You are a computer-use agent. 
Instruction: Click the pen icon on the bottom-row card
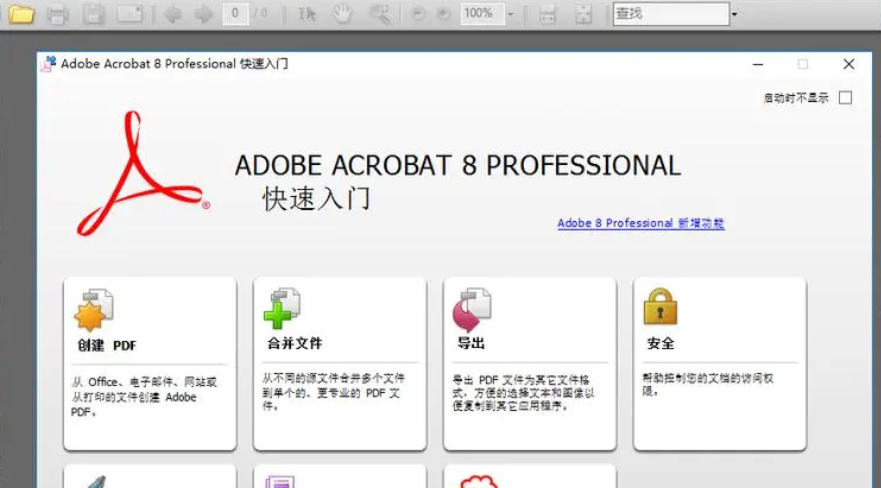pyautogui.click(x=94, y=482)
